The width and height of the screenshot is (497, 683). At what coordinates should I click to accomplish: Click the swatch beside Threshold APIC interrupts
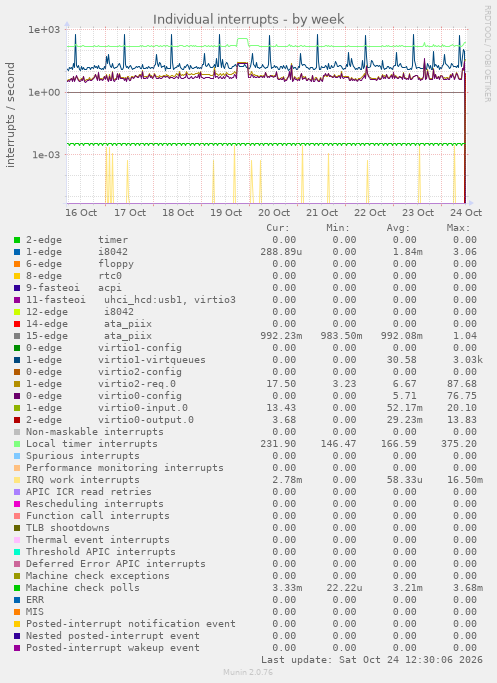(17, 552)
